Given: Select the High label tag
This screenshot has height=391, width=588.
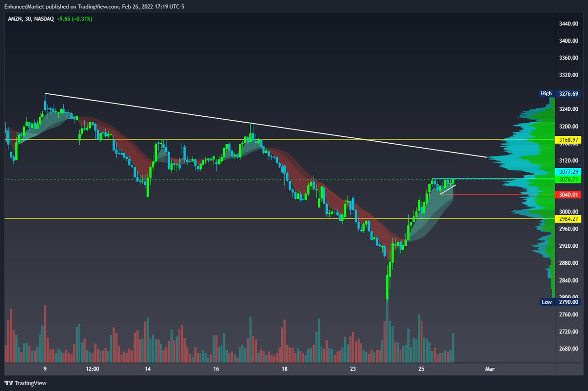Looking at the screenshot, I should pyautogui.click(x=546, y=93).
